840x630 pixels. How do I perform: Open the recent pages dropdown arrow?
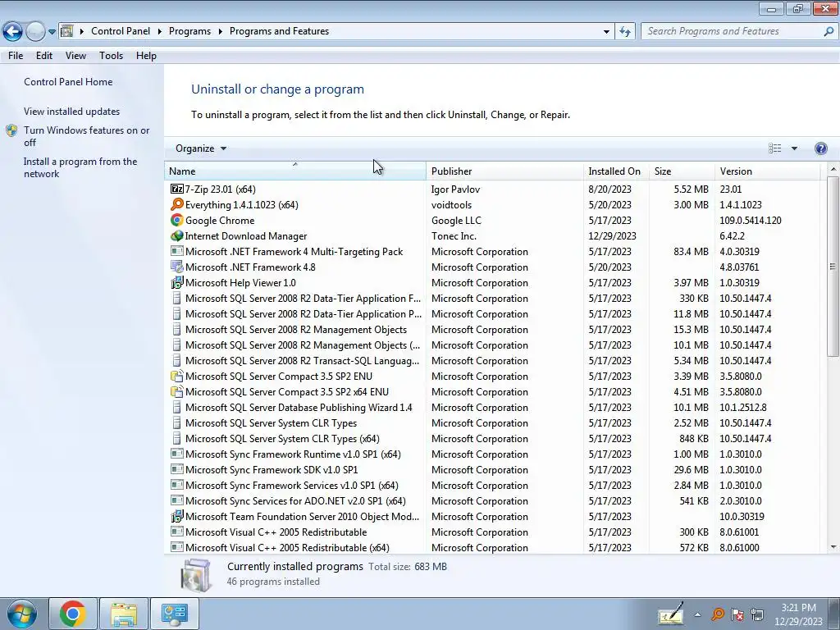point(52,32)
